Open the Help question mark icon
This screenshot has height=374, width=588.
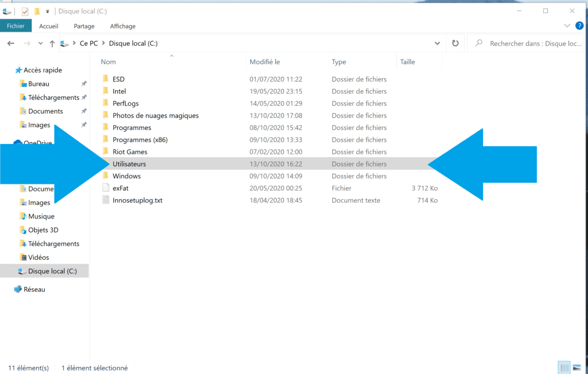pyautogui.click(x=579, y=26)
